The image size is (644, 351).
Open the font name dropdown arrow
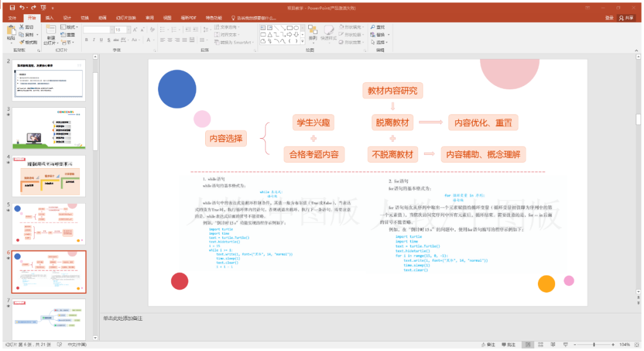(x=112, y=30)
